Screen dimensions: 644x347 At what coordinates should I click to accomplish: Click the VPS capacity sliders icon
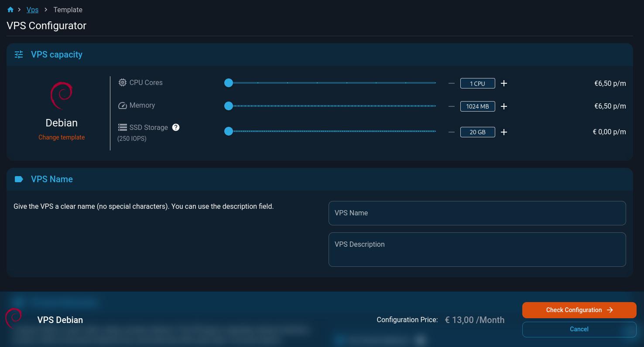pyautogui.click(x=19, y=54)
